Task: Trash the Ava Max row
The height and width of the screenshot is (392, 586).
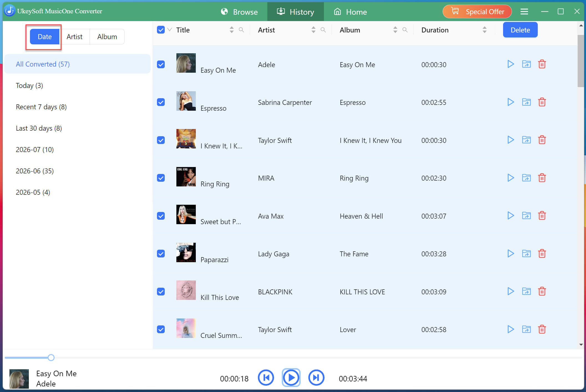Action: tap(542, 216)
